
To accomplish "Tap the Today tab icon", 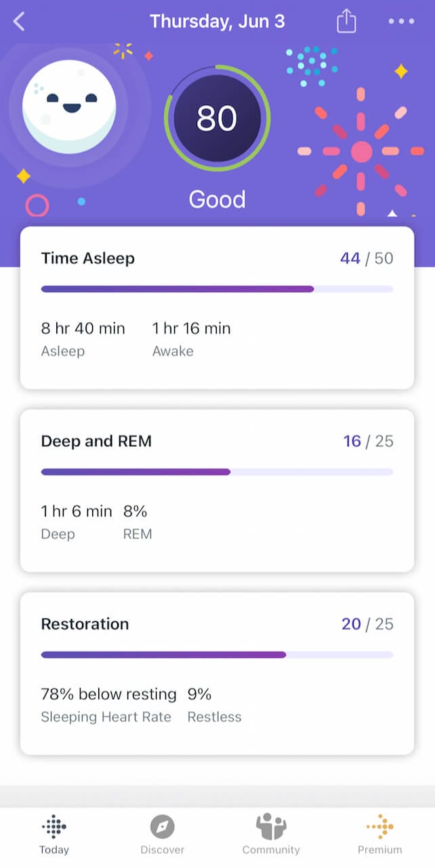I will (54, 826).
